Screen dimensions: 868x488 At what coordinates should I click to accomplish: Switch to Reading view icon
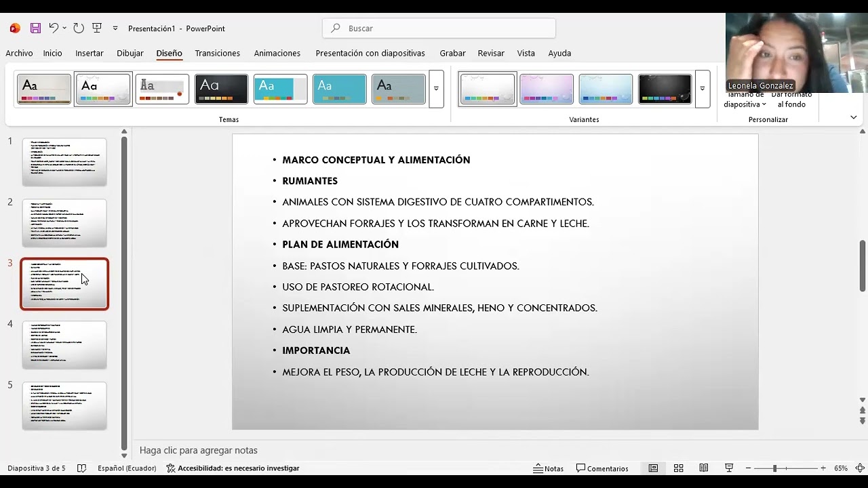[704, 468]
